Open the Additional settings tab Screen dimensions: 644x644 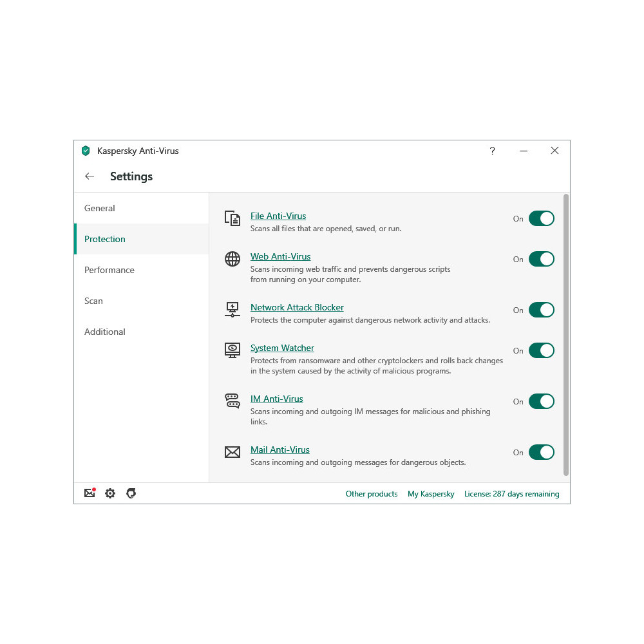click(141, 332)
